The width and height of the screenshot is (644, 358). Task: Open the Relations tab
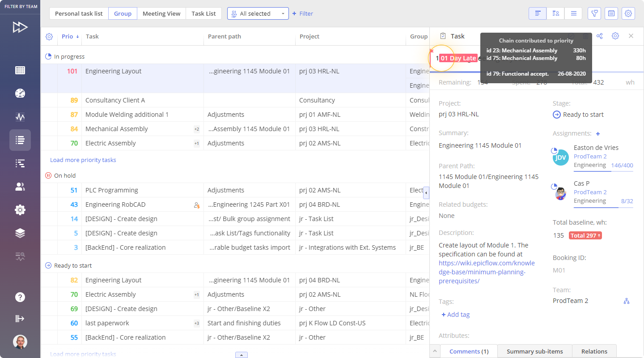click(x=594, y=351)
